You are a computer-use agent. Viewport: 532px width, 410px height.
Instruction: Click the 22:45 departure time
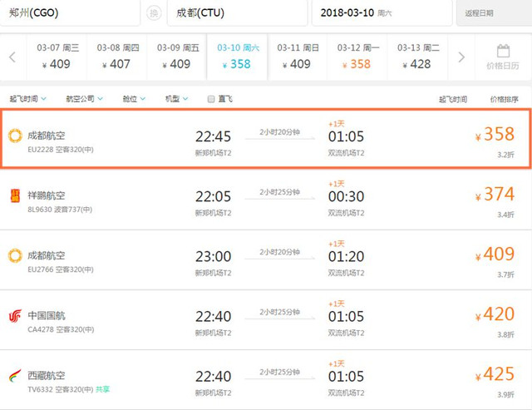click(213, 136)
